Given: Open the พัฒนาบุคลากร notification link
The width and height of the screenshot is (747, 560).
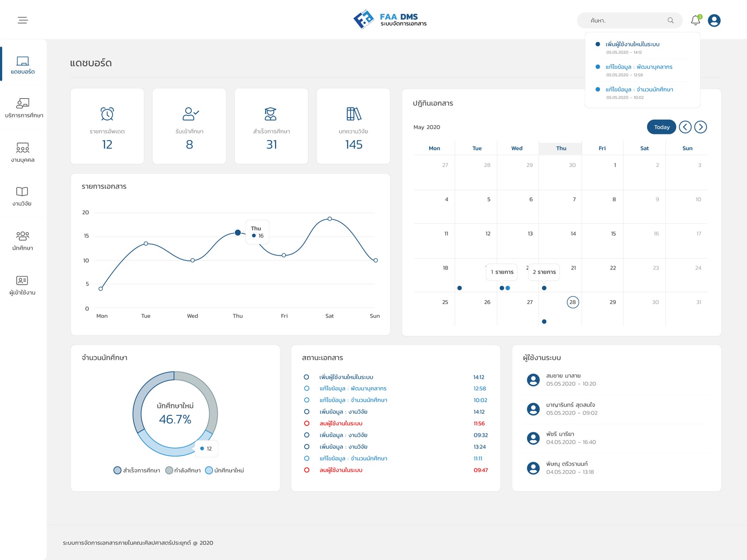Looking at the screenshot, I should 639,67.
